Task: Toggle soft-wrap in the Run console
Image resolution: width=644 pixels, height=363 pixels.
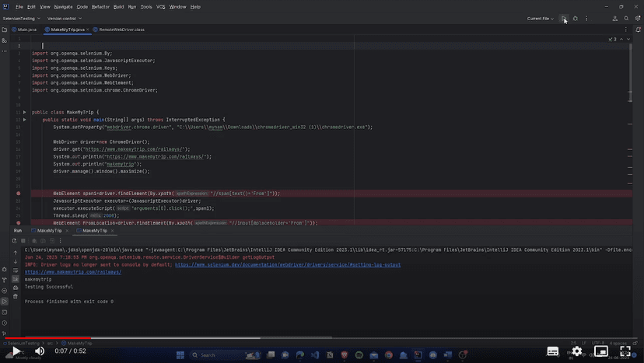Action: [x=16, y=271]
